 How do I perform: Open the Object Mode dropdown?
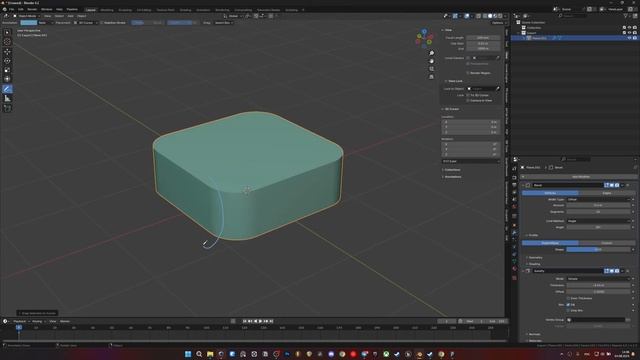click(x=26, y=16)
